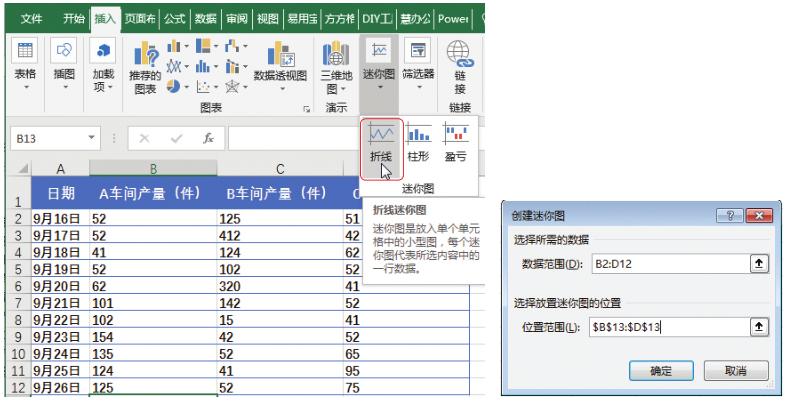
Task: Open the 加载项 (Add-ins) menu
Action: point(103,64)
